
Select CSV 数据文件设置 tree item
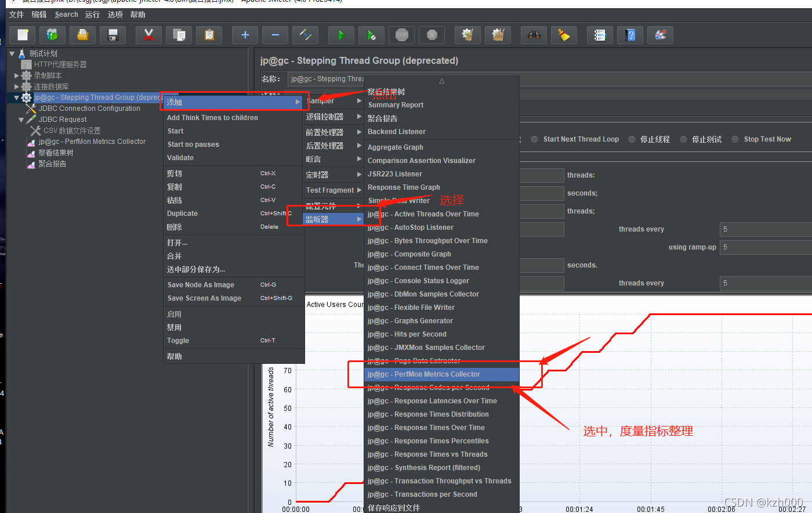[72, 131]
